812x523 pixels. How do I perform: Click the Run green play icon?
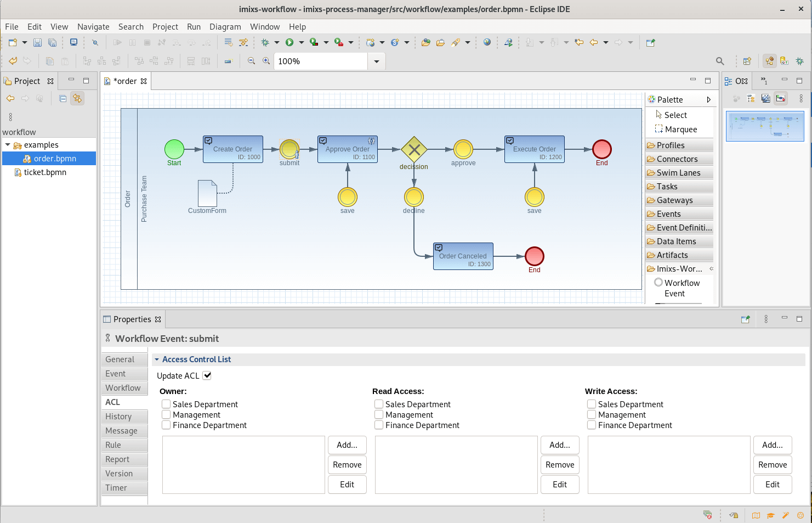tap(291, 42)
